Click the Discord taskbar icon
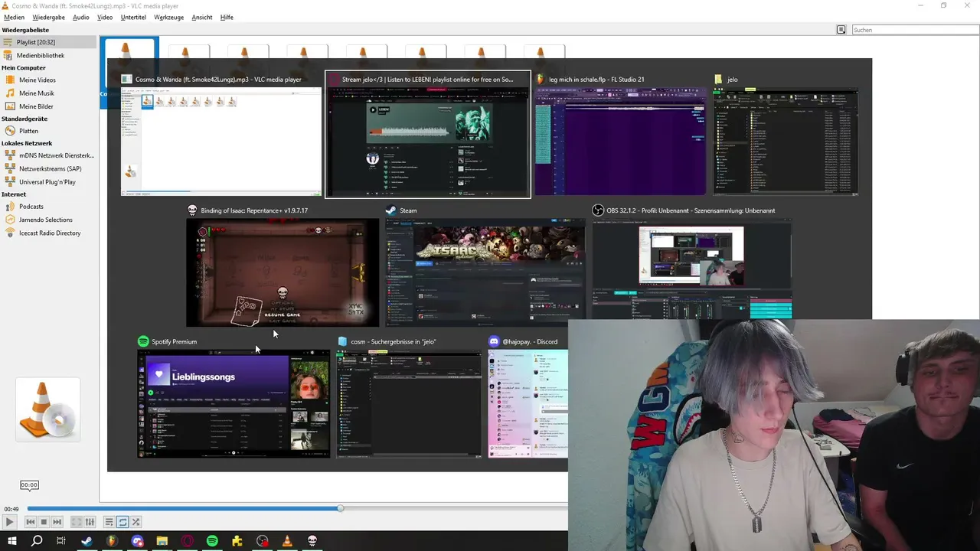The height and width of the screenshot is (551, 980). [137, 541]
